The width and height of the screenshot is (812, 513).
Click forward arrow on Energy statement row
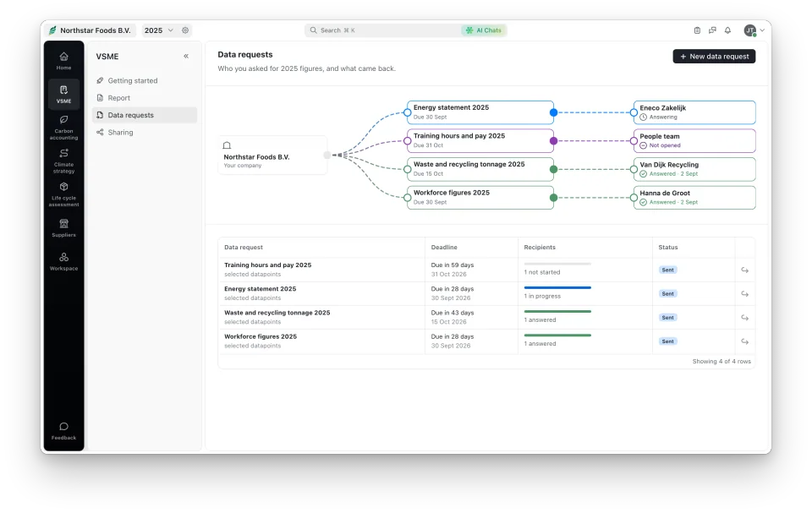click(744, 294)
